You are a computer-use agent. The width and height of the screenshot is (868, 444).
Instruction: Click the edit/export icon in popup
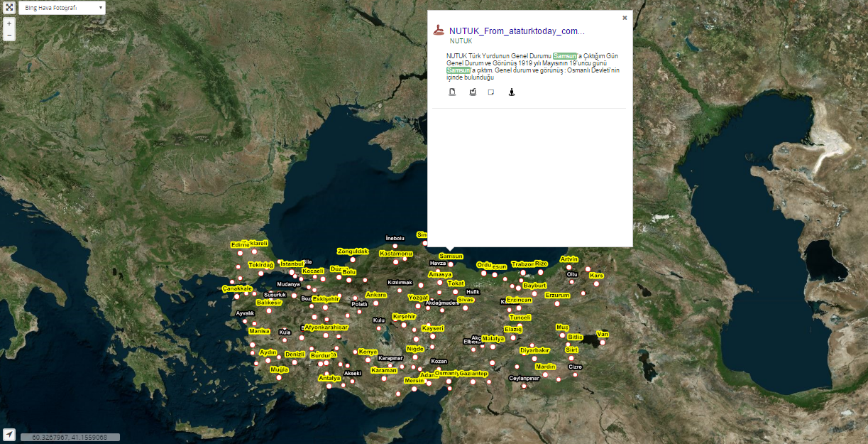coord(472,92)
